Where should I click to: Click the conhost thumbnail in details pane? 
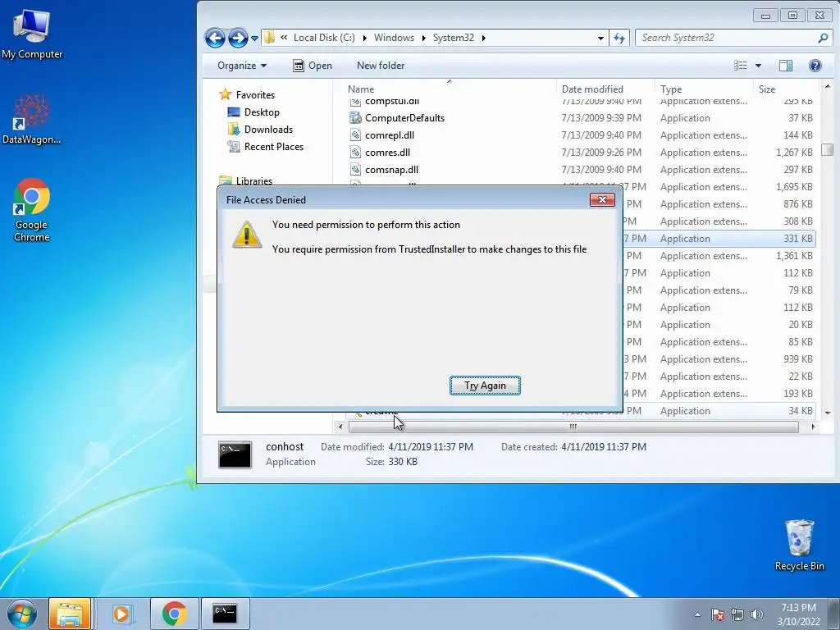pyautogui.click(x=235, y=454)
